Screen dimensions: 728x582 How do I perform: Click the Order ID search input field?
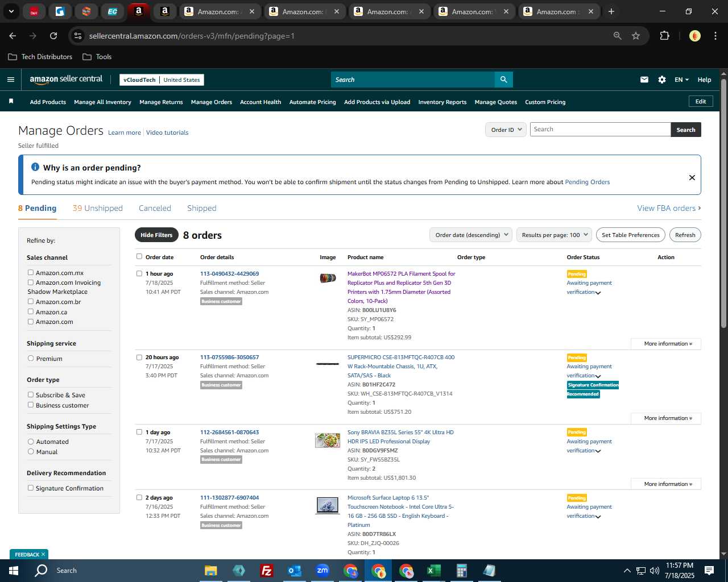tap(601, 130)
